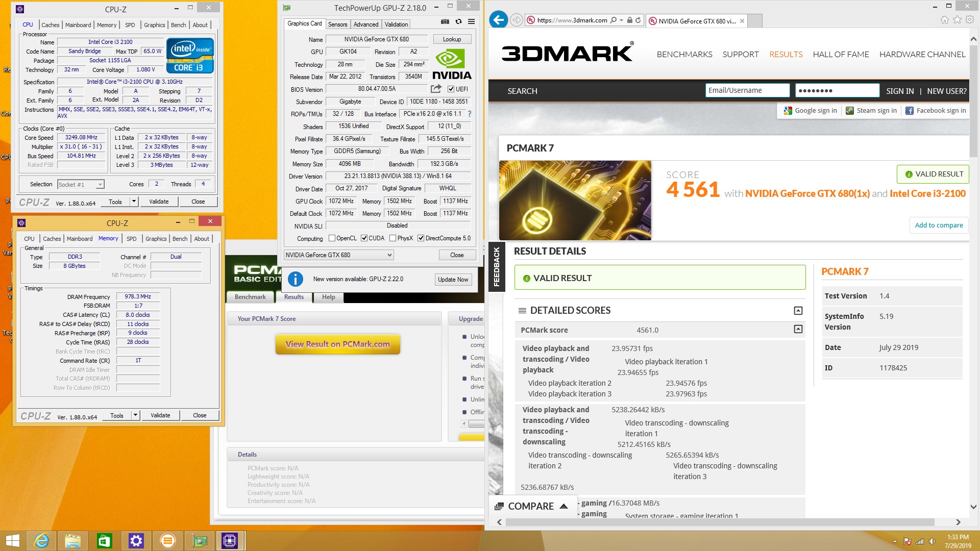This screenshot has height=551, width=980.
Task: Go back with browser back arrow
Action: tap(498, 20)
